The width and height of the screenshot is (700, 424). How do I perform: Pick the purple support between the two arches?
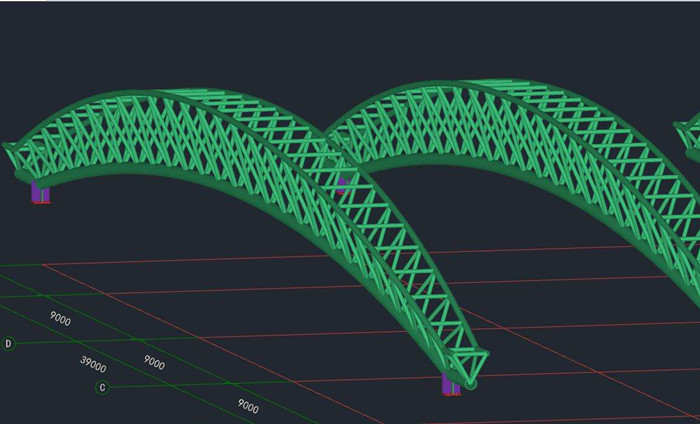[342, 183]
